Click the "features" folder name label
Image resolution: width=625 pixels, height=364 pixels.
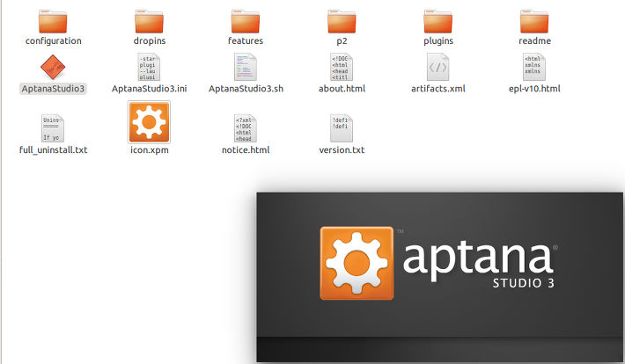[246, 40]
